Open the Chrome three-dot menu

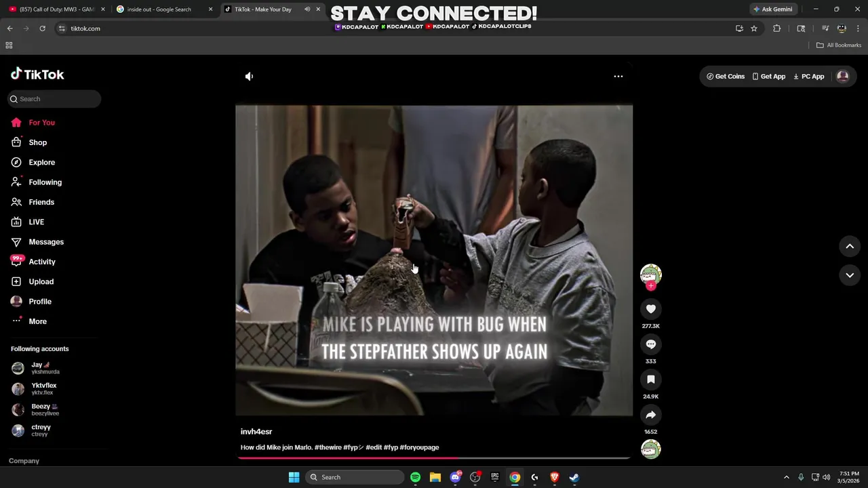tap(858, 28)
